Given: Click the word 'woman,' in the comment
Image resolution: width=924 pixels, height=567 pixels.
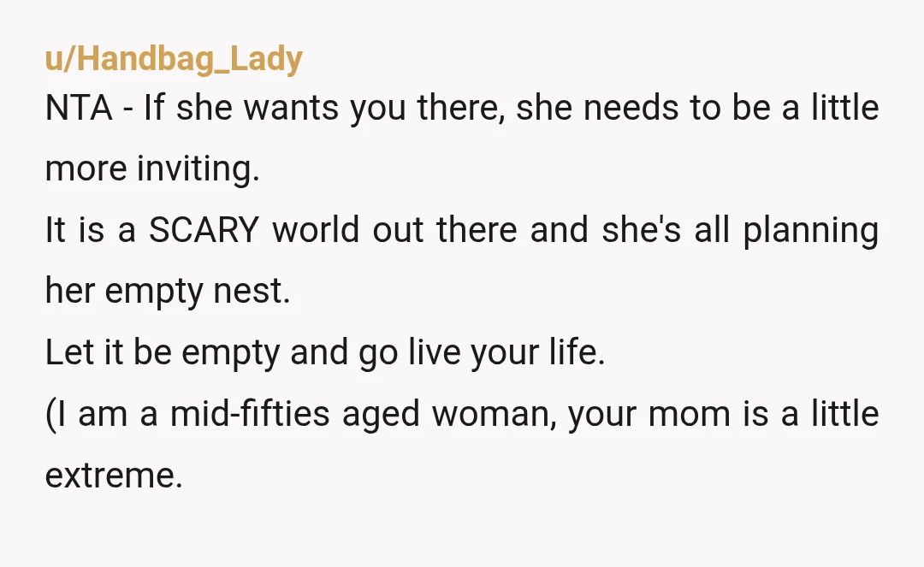Looking at the screenshot, I should click(495, 415).
